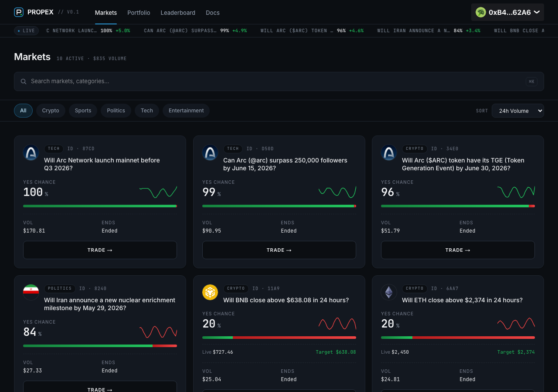This screenshot has height=392, width=558.
Task: Open the Arc Network mainnet market title
Action: pos(102,164)
